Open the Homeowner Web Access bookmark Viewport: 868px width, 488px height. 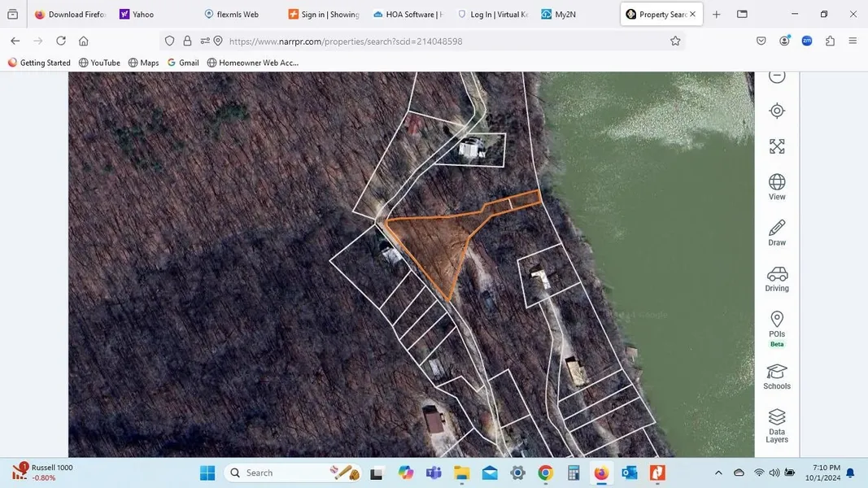click(253, 63)
